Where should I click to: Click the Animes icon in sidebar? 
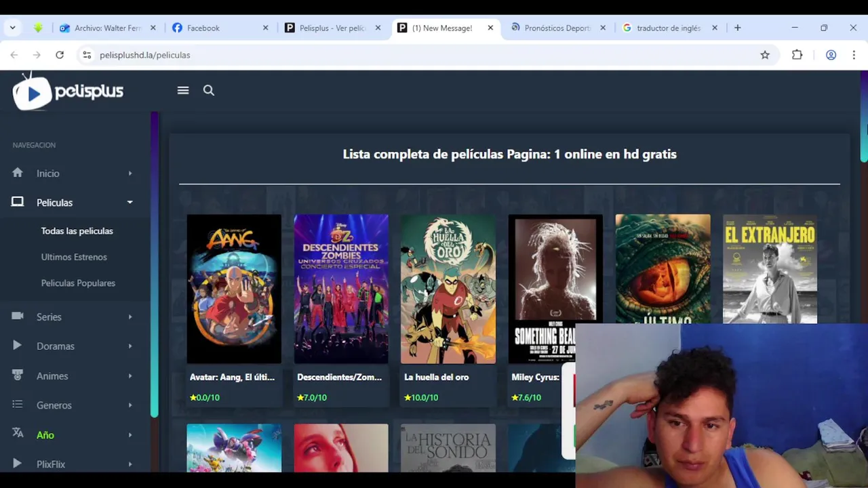(18, 375)
